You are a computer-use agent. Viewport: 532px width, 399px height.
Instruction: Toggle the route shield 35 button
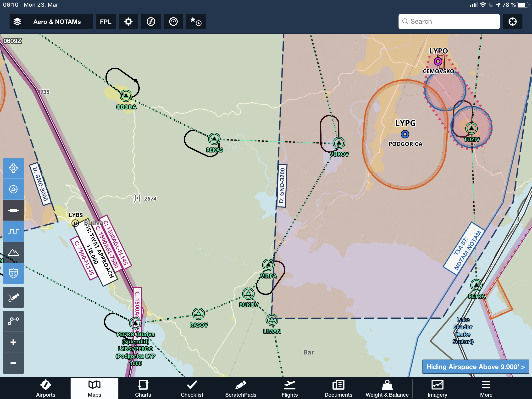click(x=13, y=273)
